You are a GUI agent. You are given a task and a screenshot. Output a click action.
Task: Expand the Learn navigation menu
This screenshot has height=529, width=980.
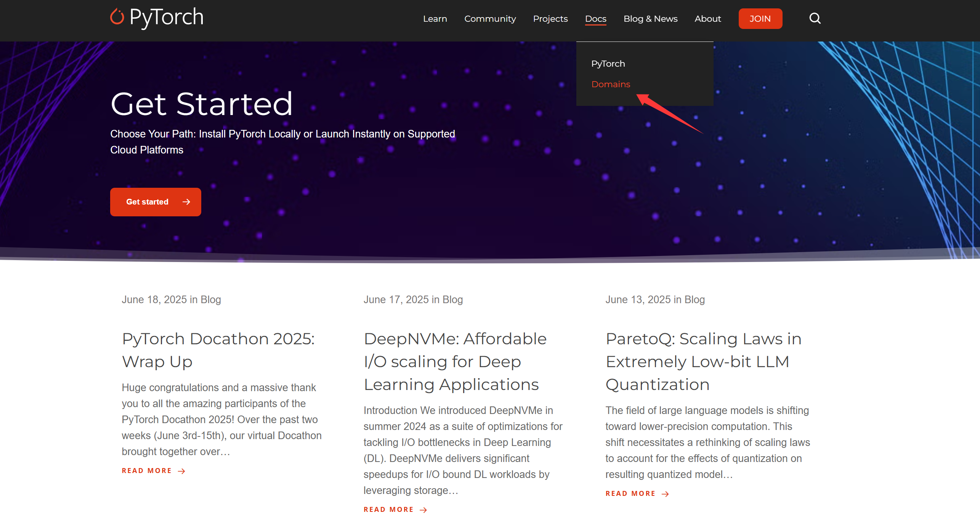pos(435,19)
